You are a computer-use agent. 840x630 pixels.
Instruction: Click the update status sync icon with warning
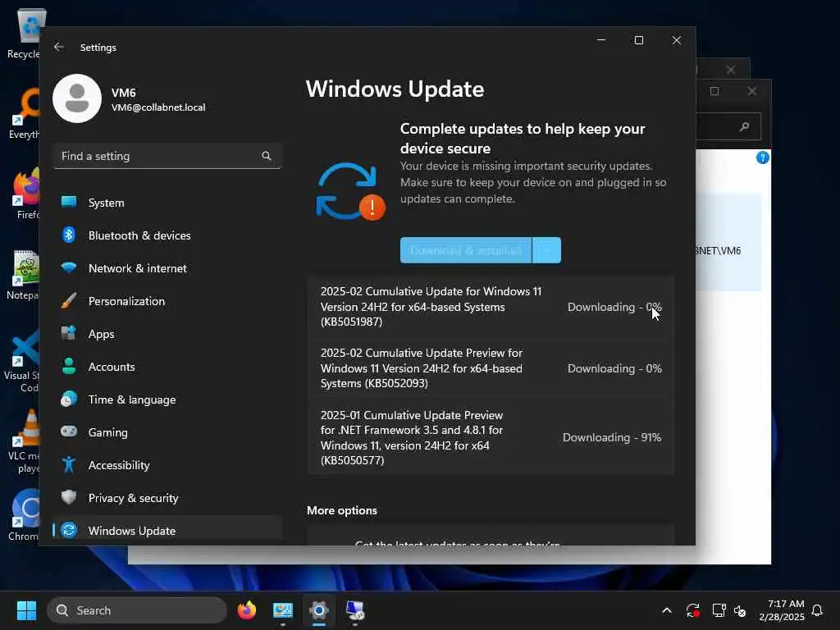(351, 192)
